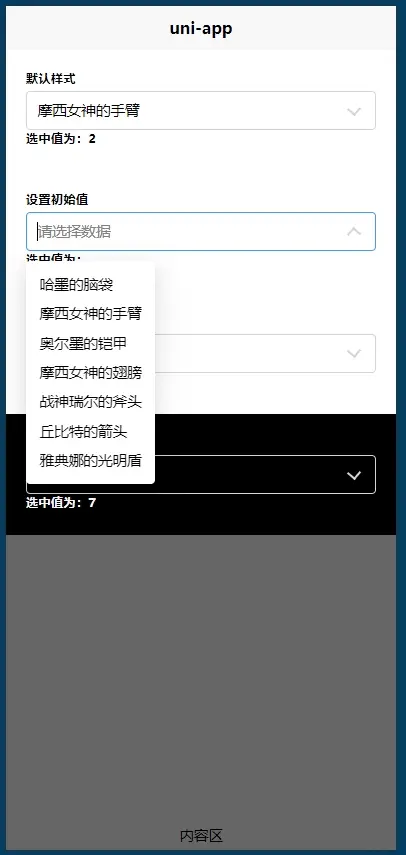Collapse the open dropdown via the chevron-up icon

click(x=354, y=231)
